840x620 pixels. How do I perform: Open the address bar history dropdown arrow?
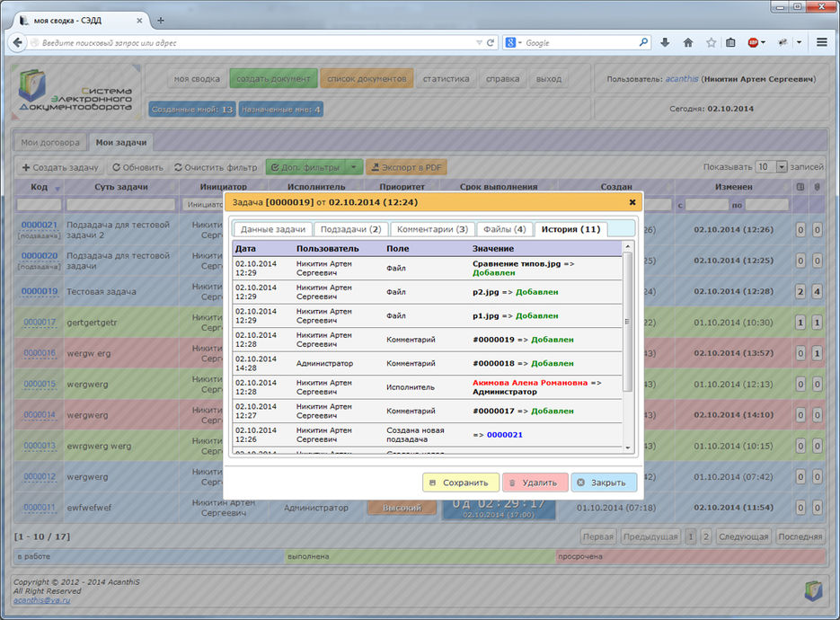[479, 42]
